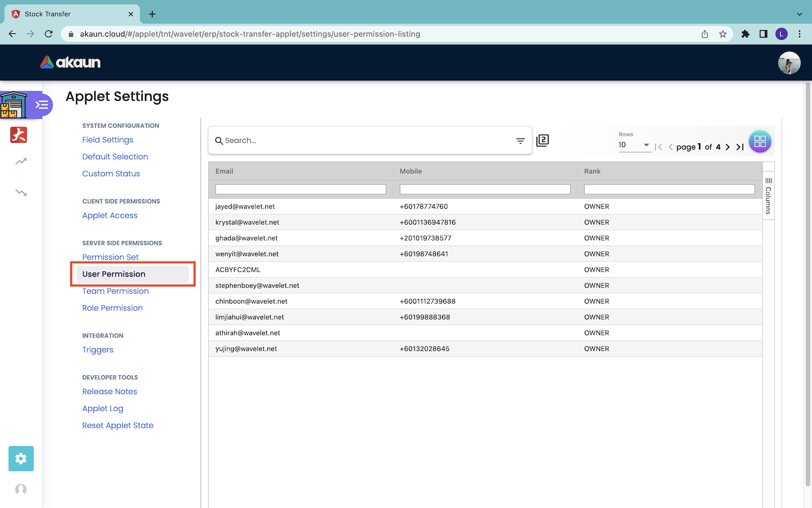Open the red running-figure sidebar icon
Image resolution: width=812 pixels, height=508 pixels.
click(19, 135)
